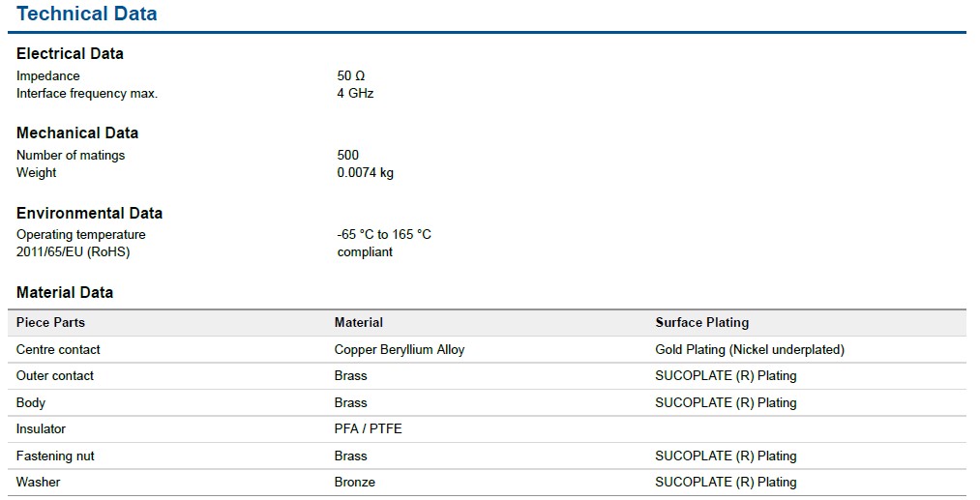Click the Technical Data heading
This screenshot has height=500, width=980.
pyautogui.click(x=87, y=14)
